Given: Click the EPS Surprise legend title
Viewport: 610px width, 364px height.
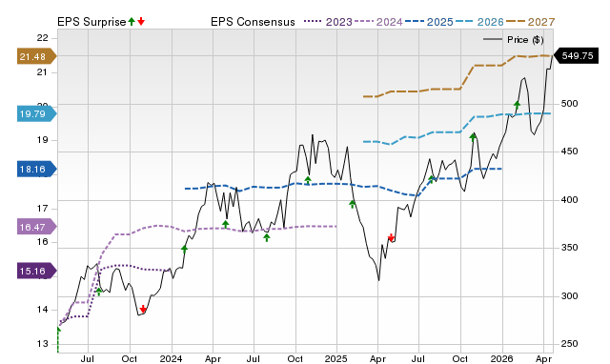Looking at the screenshot, I should (91, 22).
